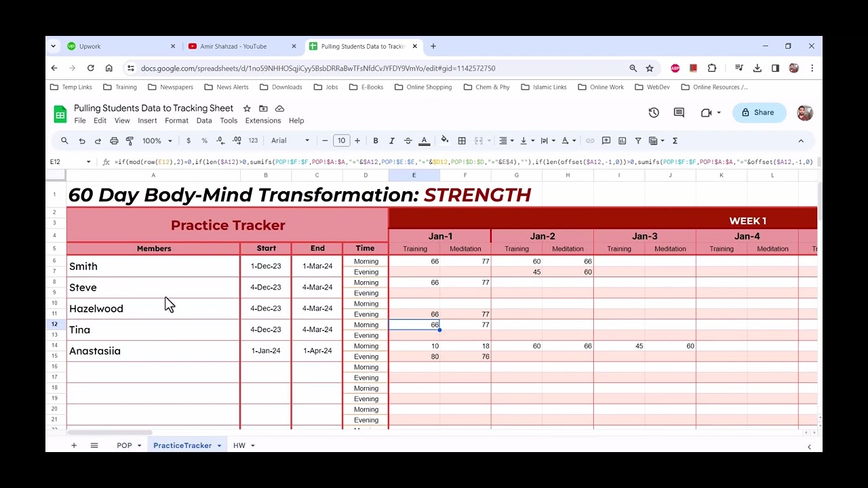Click the Share button
Viewport: 868px width, 488px height.
click(757, 113)
